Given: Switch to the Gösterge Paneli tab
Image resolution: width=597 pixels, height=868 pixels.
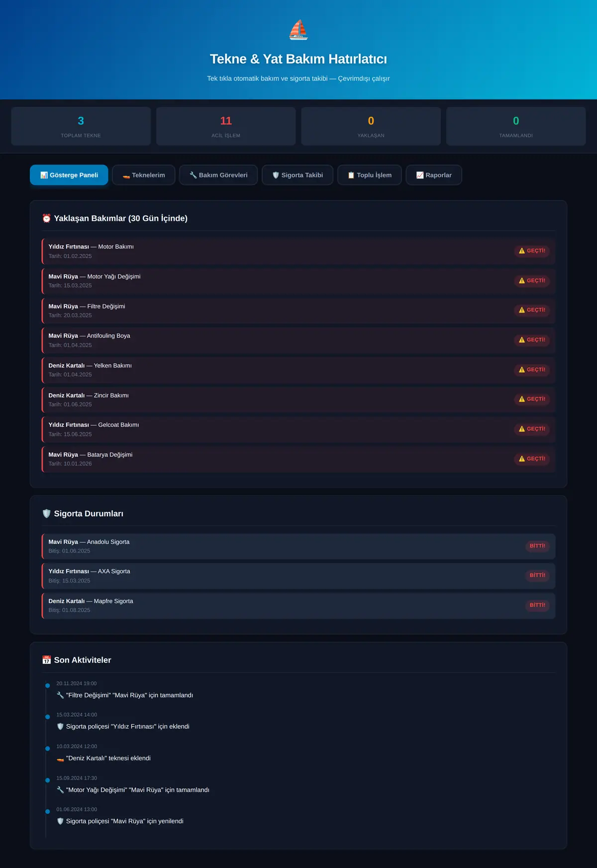Looking at the screenshot, I should [x=69, y=175].
